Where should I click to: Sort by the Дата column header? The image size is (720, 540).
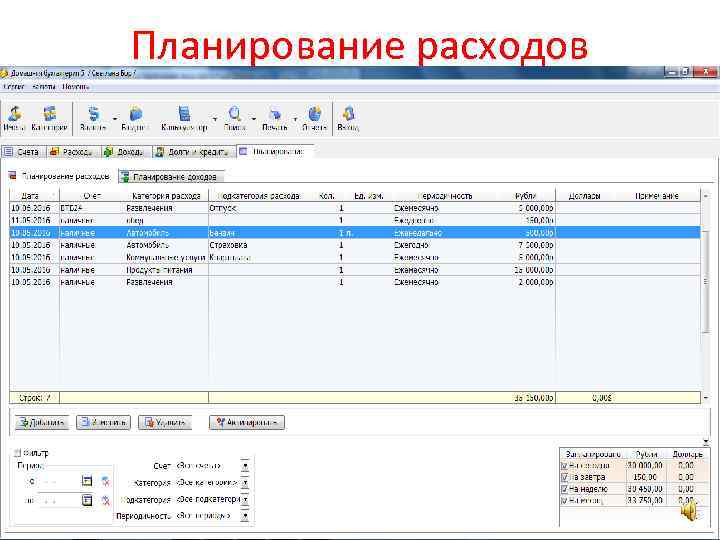click(x=34, y=196)
